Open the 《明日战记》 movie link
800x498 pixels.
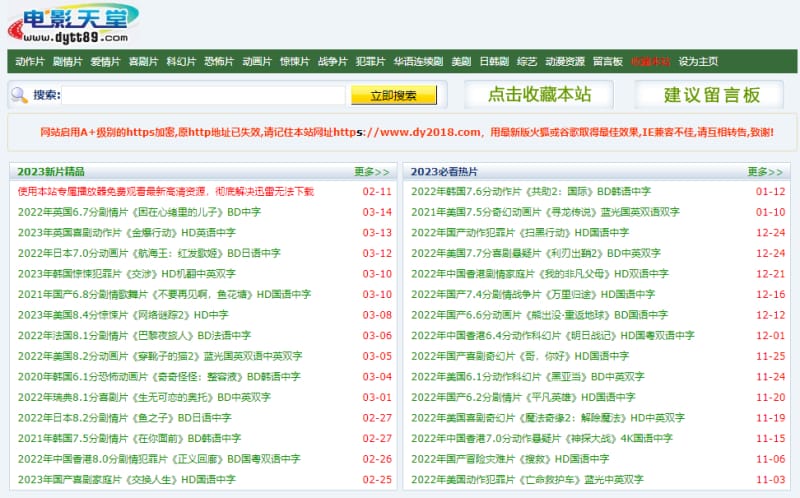553,336
